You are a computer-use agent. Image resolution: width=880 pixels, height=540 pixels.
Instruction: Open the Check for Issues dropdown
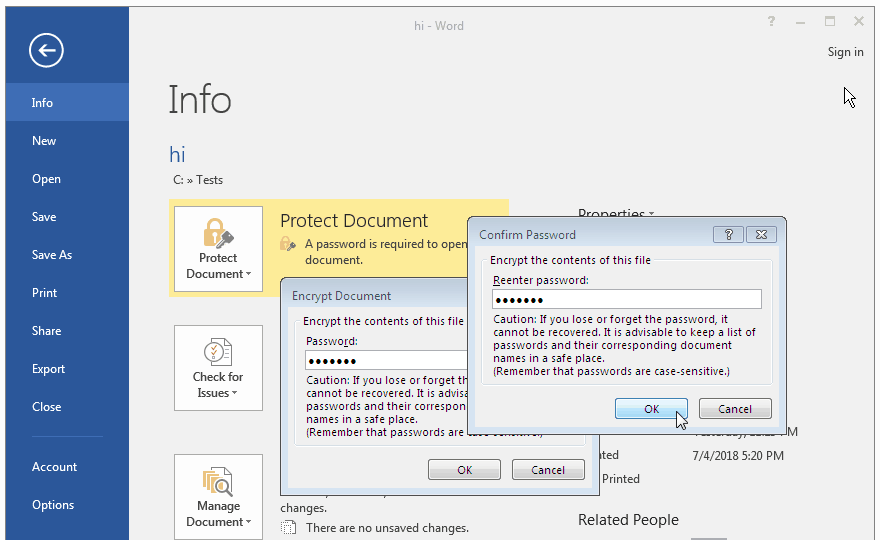[x=218, y=367]
